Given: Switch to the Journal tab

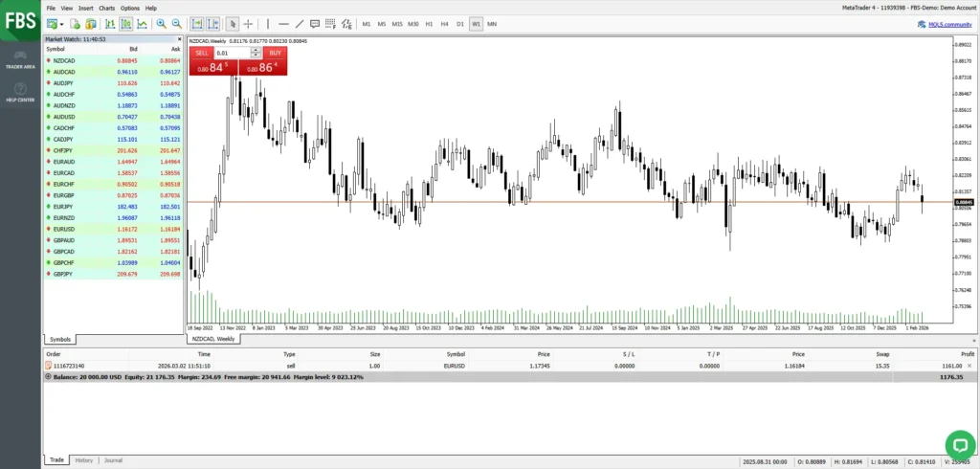Looking at the screenshot, I should tap(113, 460).
